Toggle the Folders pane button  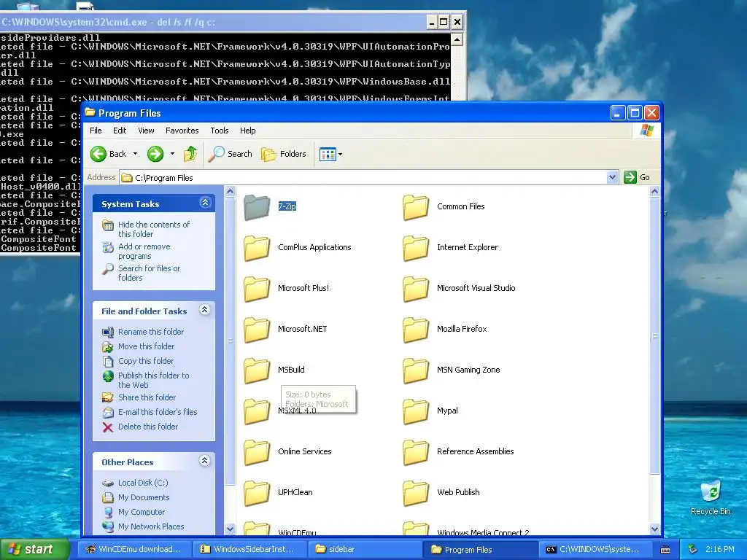284,154
